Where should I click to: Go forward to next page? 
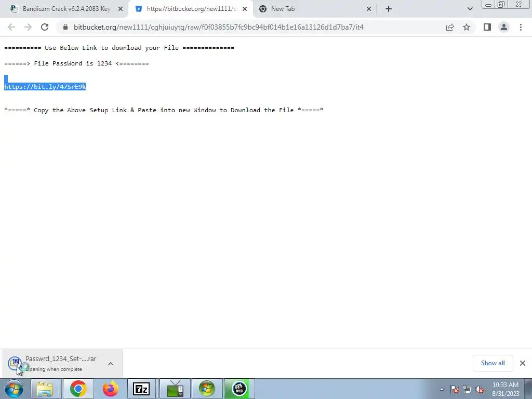[28, 27]
